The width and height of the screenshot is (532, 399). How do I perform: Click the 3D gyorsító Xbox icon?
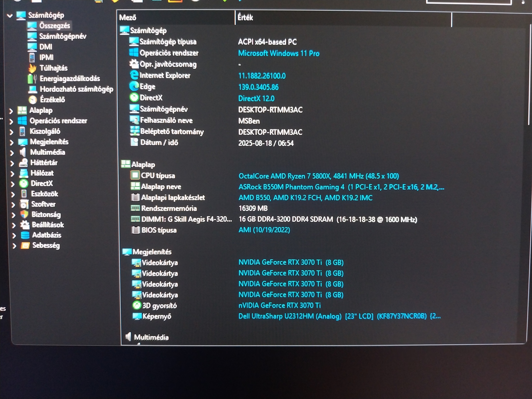[137, 305]
